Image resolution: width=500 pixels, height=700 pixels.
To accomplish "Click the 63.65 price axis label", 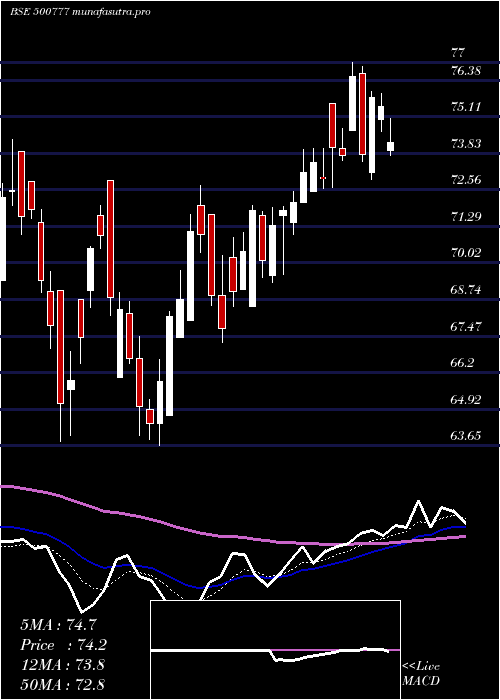I will (x=466, y=435).
